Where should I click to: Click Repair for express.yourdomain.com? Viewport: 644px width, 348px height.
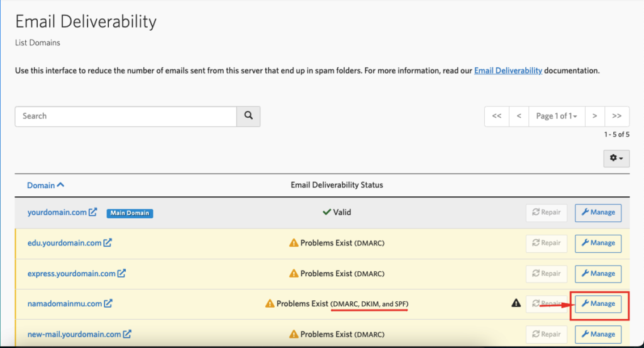click(x=547, y=274)
